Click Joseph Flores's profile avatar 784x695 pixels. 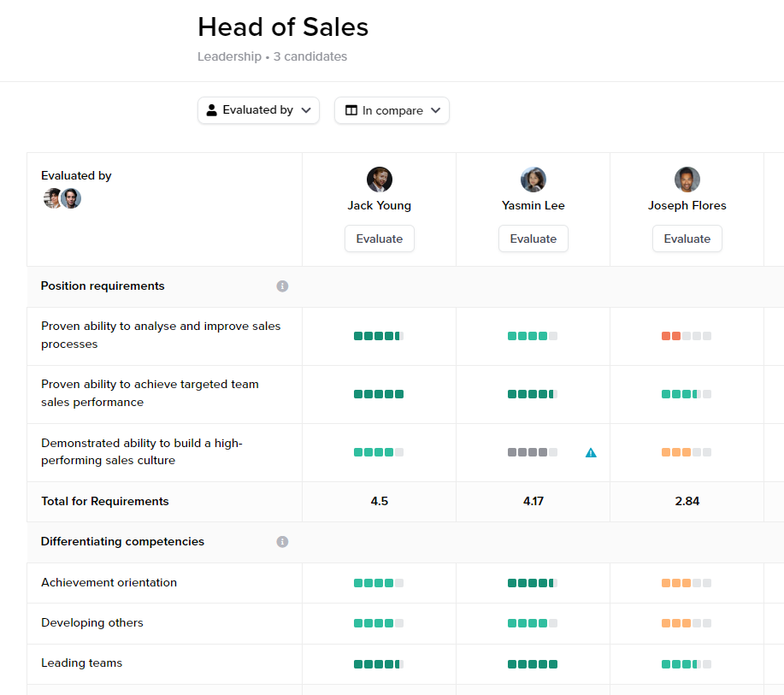(x=687, y=180)
